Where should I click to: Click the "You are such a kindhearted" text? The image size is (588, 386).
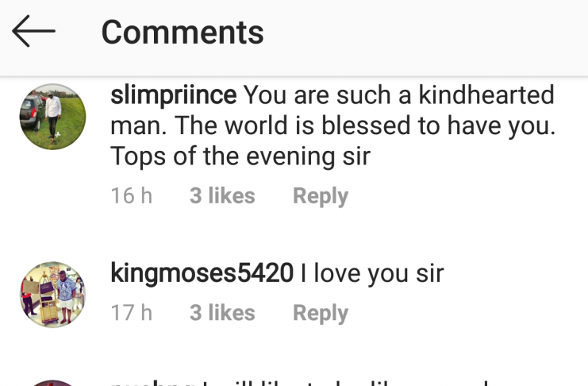point(398,96)
